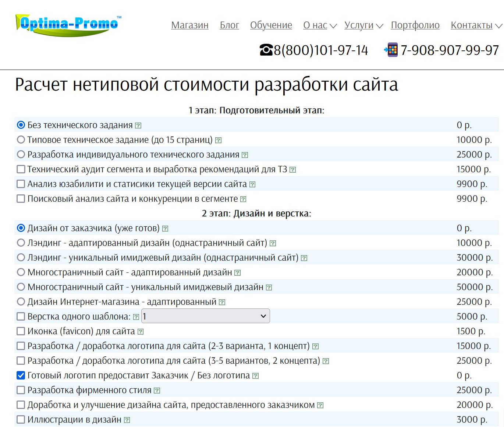Click title 'Расчет нетиповой стоимости разработки сайта'

(x=206, y=85)
